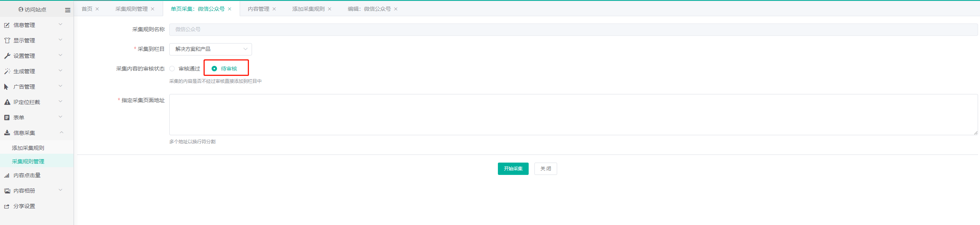
Task: Expand the 信息管理 menu chevron
Action: click(60, 25)
